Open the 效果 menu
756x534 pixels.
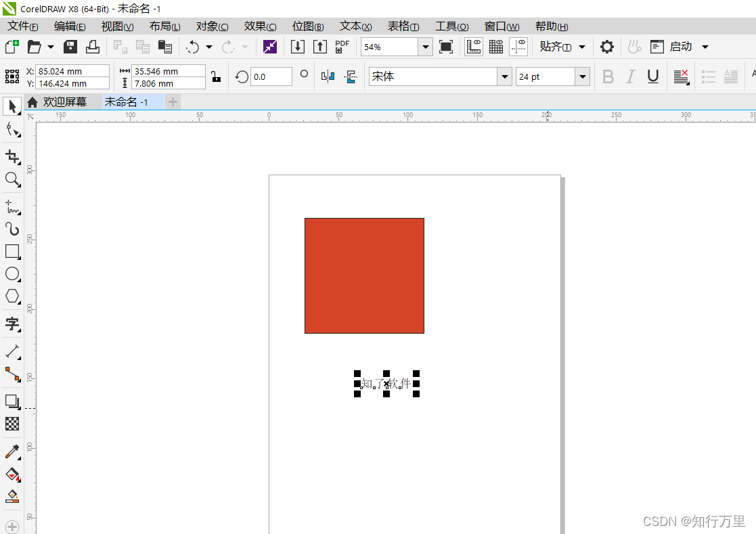click(x=261, y=26)
